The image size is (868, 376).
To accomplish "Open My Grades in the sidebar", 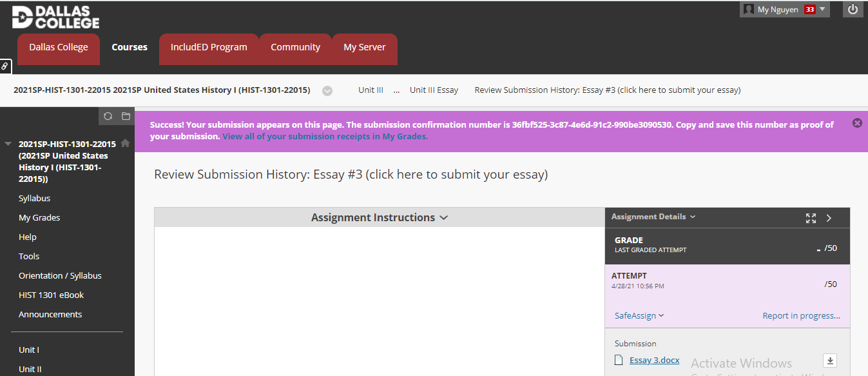I will click(39, 218).
